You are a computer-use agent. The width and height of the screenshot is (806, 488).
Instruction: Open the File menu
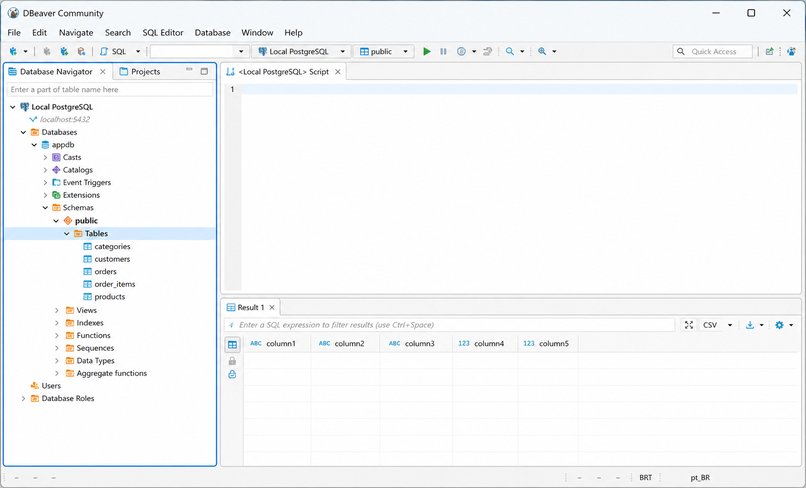(14, 32)
